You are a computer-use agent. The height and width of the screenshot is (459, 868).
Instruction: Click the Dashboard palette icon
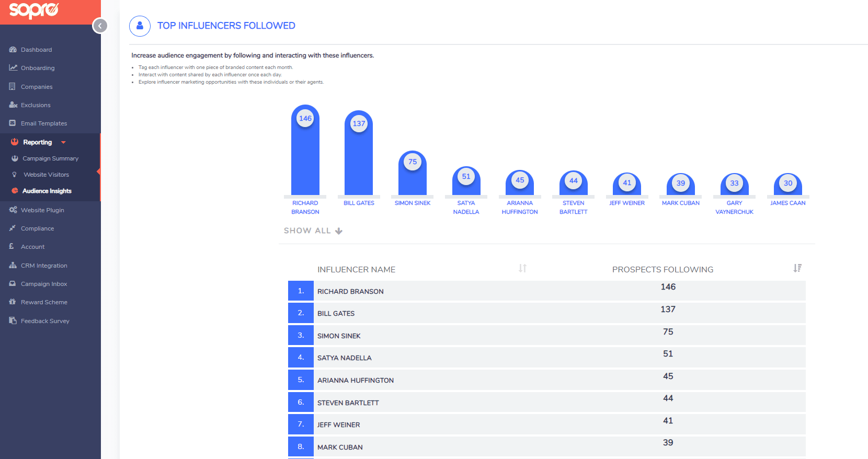point(13,50)
